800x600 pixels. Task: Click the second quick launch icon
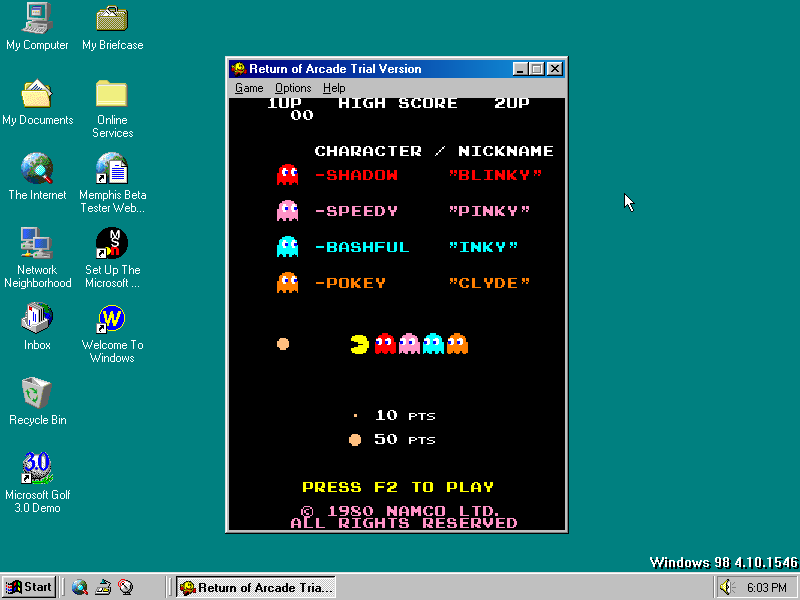pyautogui.click(x=103, y=587)
